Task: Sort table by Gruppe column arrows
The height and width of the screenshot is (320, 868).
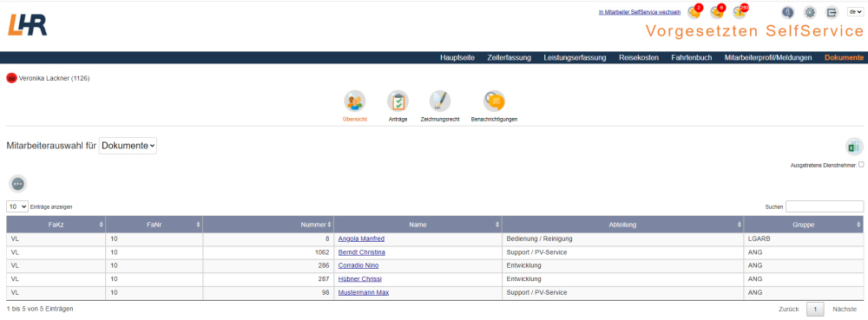Action: pos(859,225)
